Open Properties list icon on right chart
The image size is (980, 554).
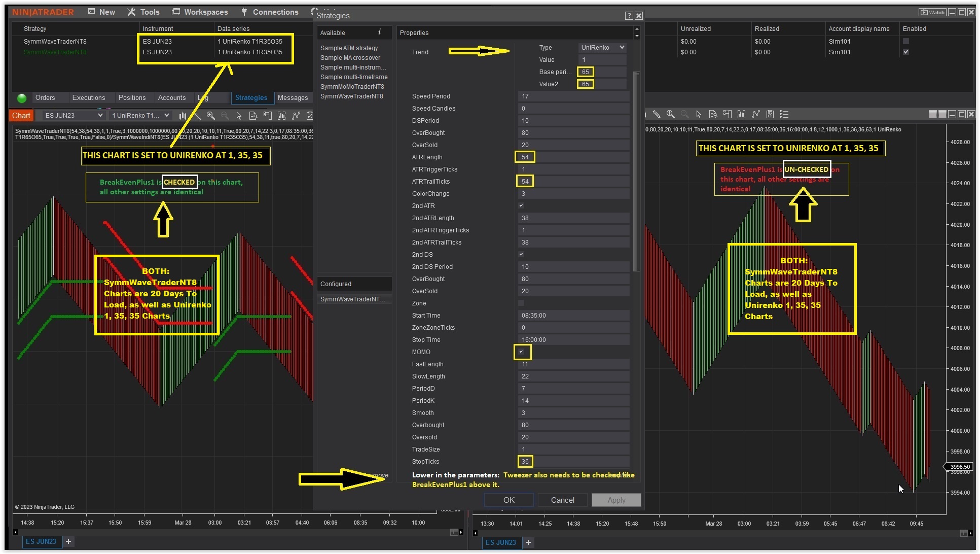[784, 115]
